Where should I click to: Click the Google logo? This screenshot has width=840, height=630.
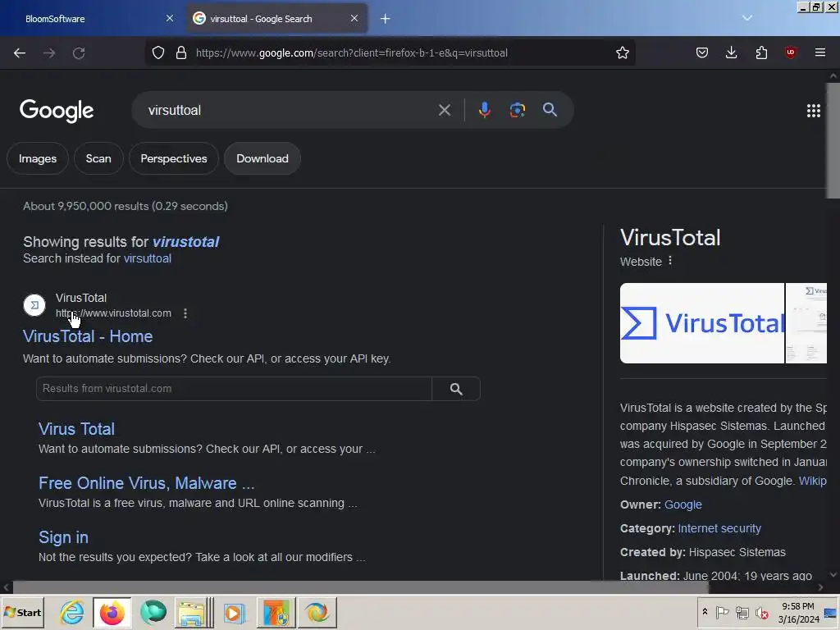[x=57, y=111]
